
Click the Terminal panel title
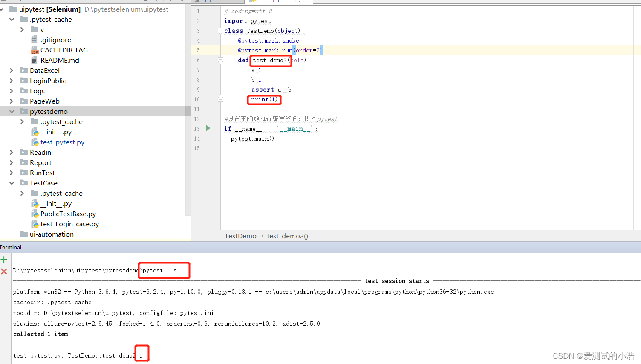click(x=11, y=247)
